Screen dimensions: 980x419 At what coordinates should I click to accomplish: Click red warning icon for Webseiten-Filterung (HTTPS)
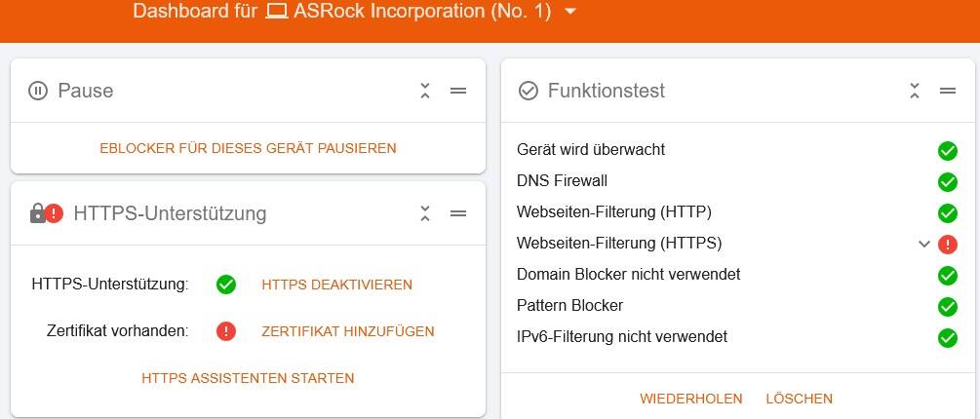[x=948, y=245]
